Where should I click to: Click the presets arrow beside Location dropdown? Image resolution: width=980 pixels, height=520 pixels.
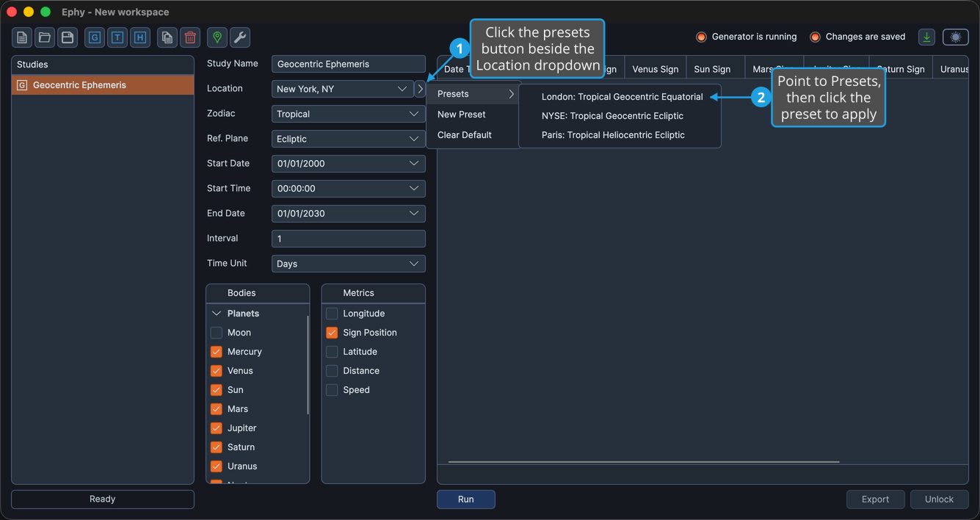click(420, 89)
